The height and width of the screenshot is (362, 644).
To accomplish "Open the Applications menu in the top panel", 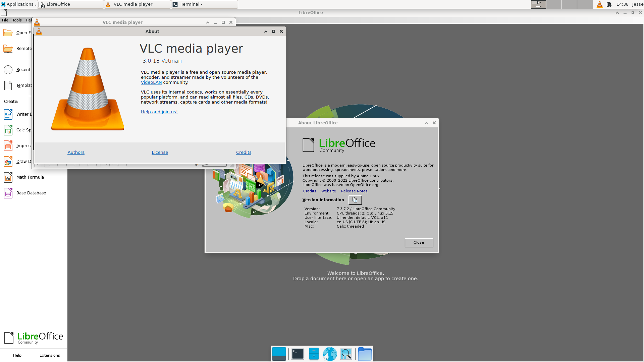I will [18, 4].
